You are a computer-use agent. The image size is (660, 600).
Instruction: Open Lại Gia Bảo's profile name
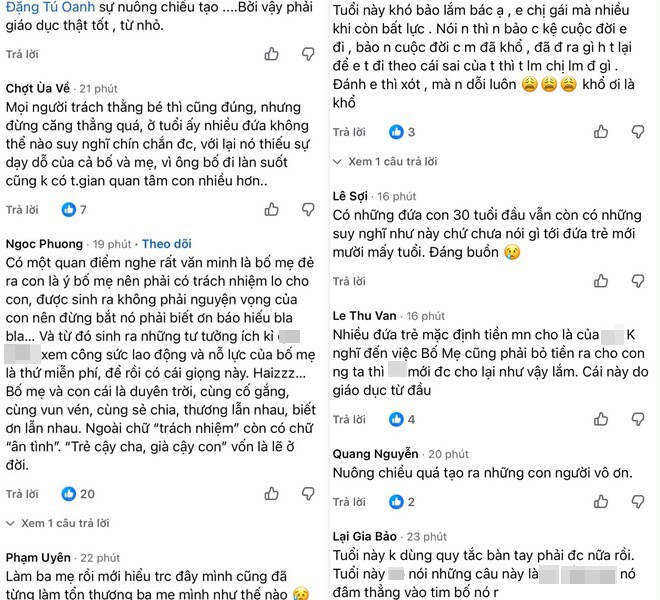click(x=365, y=536)
